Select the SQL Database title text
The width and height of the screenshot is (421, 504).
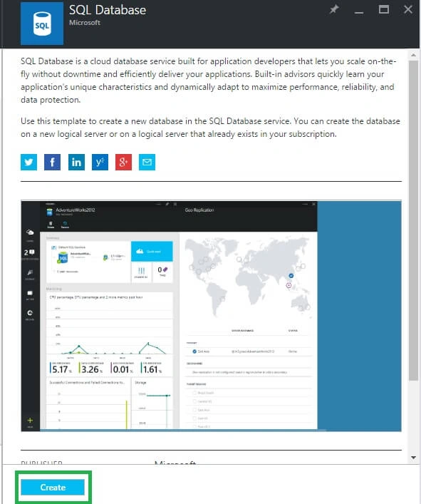click(x=108, y=10)
